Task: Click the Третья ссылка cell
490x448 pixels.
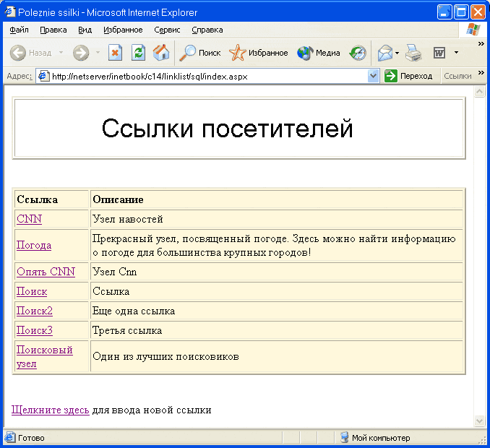Action: click(277, 330)
